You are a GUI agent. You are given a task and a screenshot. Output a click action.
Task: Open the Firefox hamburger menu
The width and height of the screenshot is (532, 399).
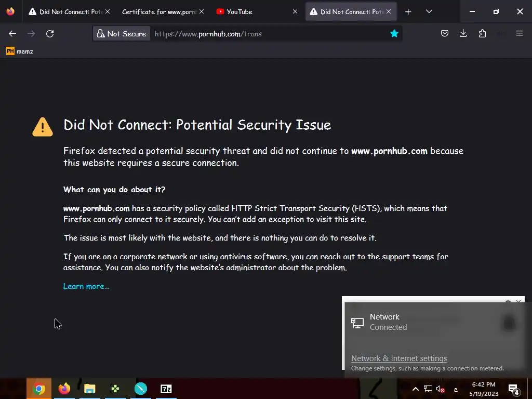point(519,33)
